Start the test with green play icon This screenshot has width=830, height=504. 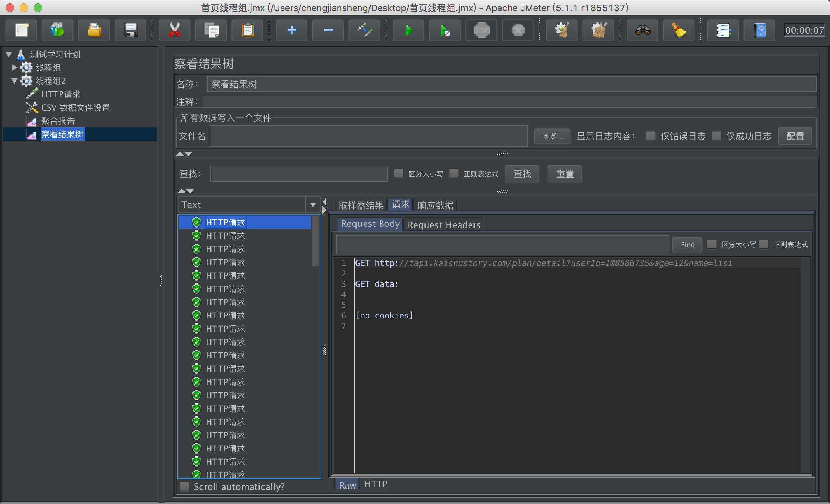pyautogui.click(x=409, y=30)
